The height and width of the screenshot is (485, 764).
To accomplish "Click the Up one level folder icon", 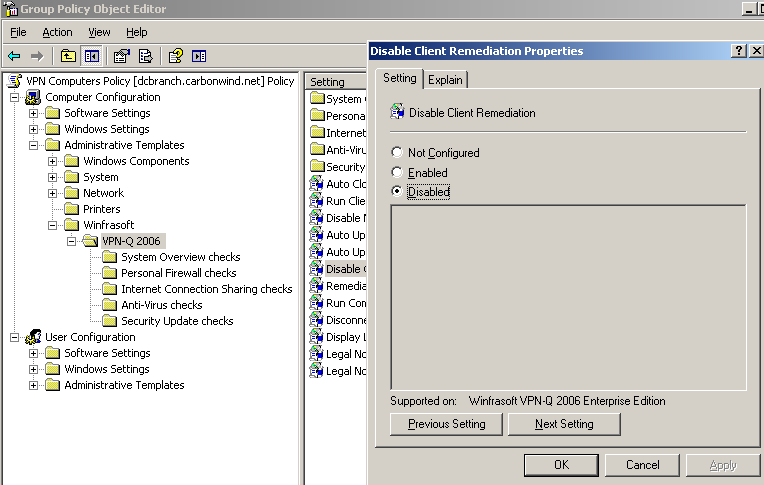I will tap(68, 57).
